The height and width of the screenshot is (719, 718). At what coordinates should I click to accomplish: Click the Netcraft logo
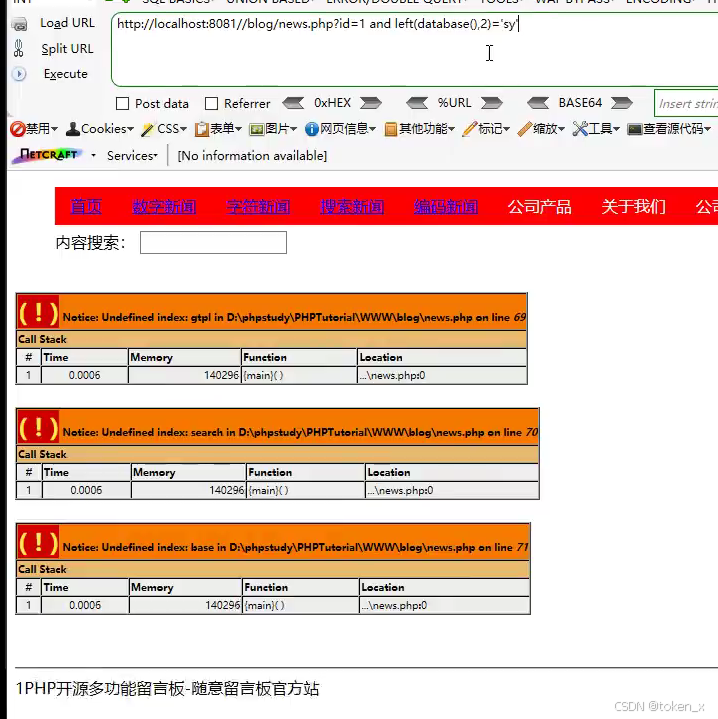pos(47,155)
